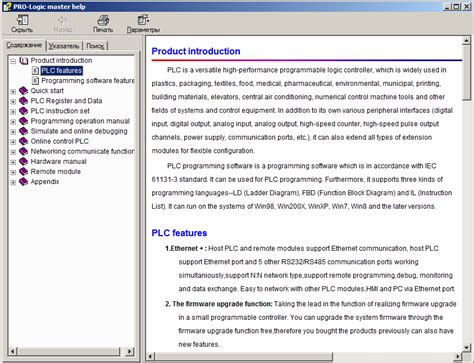Open the Options (Параметры) toolbar icon

[143, 20]
